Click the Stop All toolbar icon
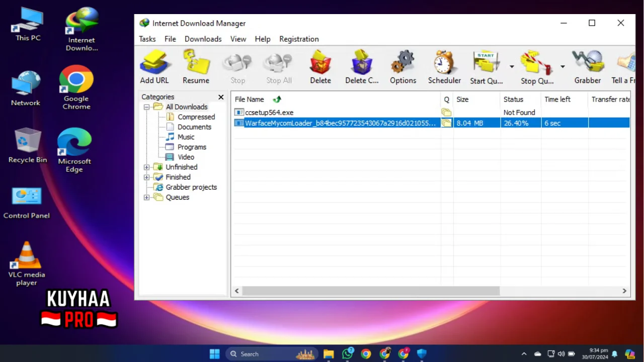 pyautogui.click(x=279, y=67)
